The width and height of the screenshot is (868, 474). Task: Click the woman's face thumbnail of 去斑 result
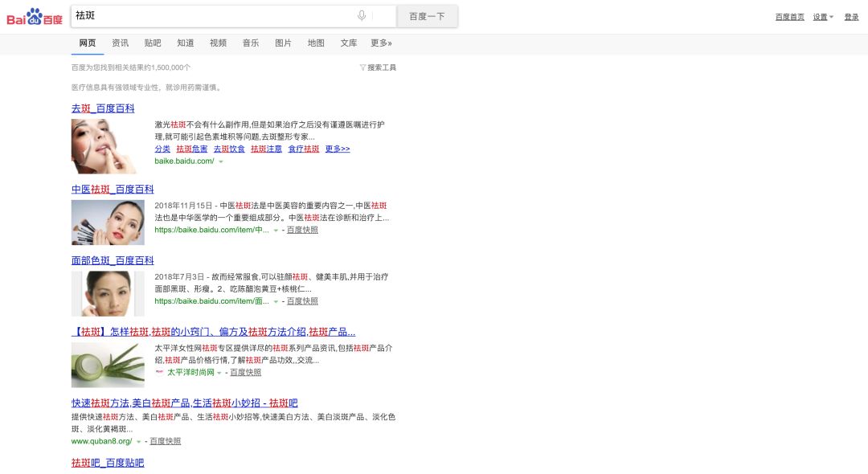(x=104, y=146)
